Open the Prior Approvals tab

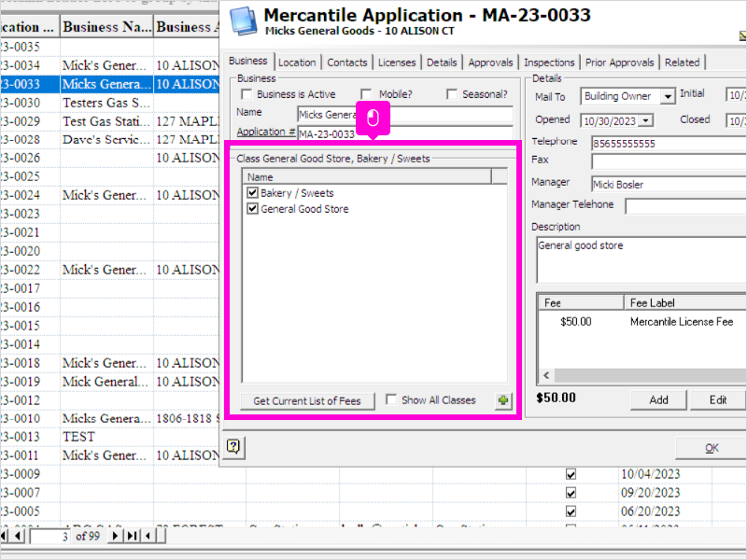point(619,63)
